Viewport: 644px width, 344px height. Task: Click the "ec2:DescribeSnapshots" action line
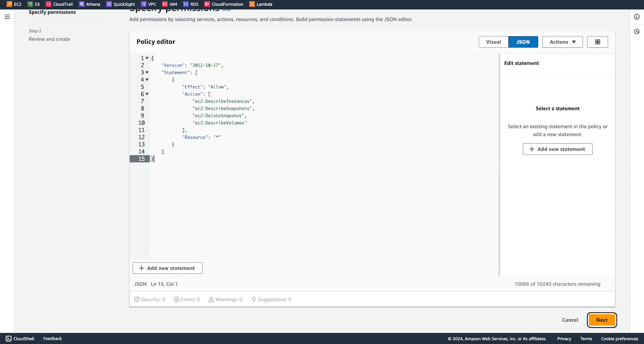pos(223,109)
